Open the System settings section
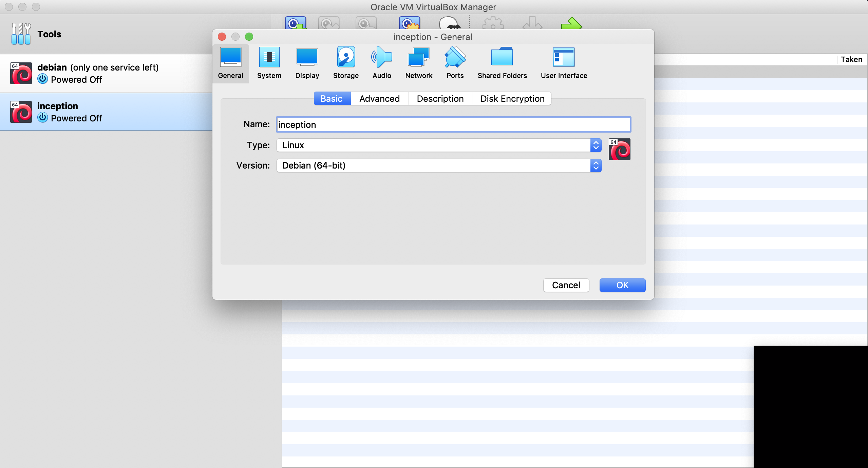Image resolution: width=868 pixels, height=468 pixels. point(269,63)
